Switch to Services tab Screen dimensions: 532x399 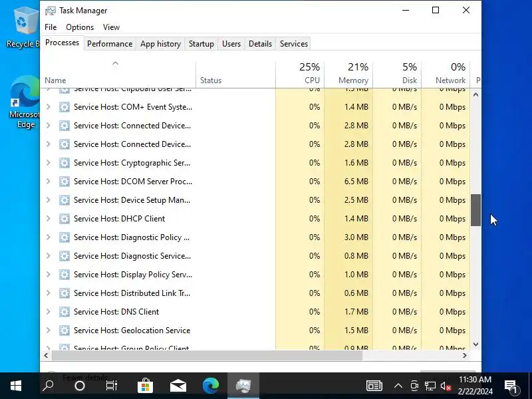(x=294, y=44)
